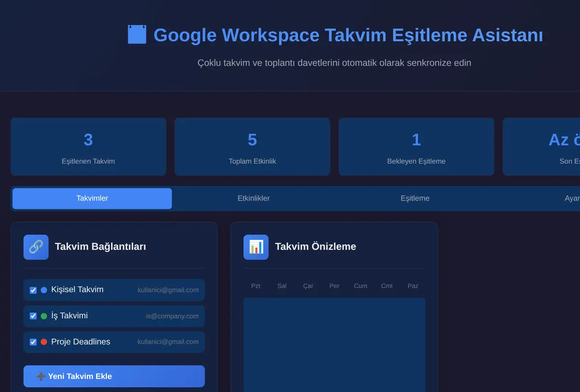580x392 pixels.
Task: Click the Yeni Takvim Ekle button
Action: click(x=114, y=376)
